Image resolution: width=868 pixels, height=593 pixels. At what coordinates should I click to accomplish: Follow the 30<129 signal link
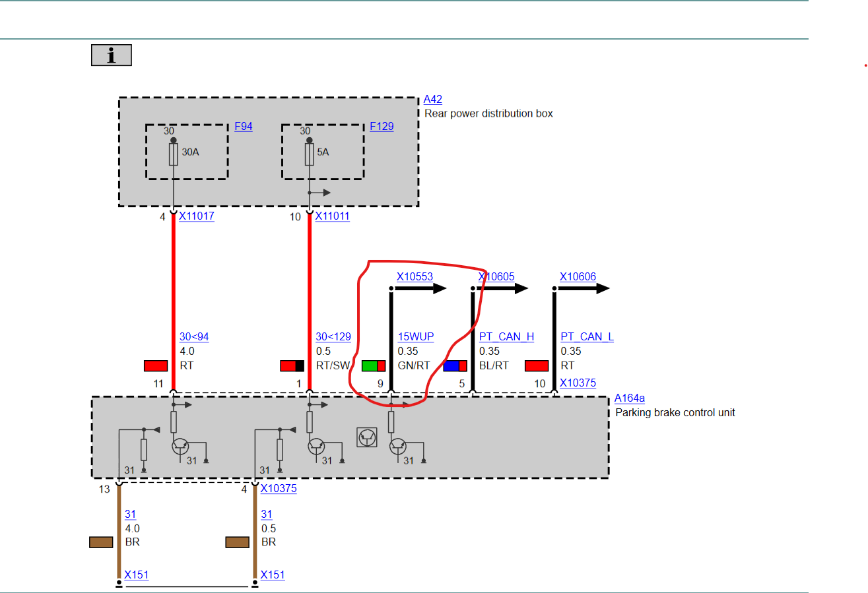pyautogui.click(x=333, y=337)
